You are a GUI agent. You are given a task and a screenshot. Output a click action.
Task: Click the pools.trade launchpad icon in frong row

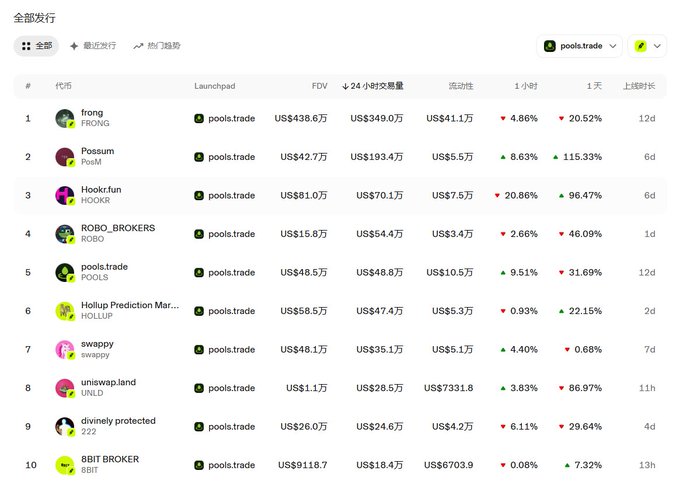(x=199, y=118)
